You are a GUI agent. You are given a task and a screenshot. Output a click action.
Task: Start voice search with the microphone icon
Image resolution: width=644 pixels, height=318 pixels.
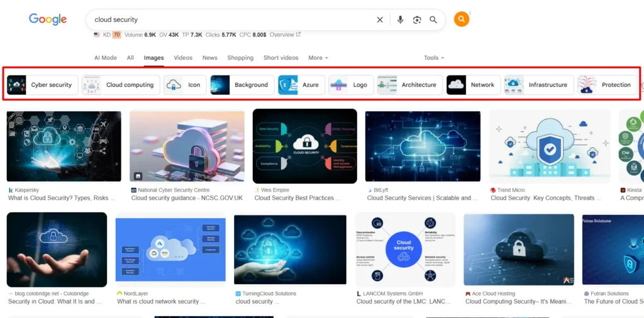400,19
